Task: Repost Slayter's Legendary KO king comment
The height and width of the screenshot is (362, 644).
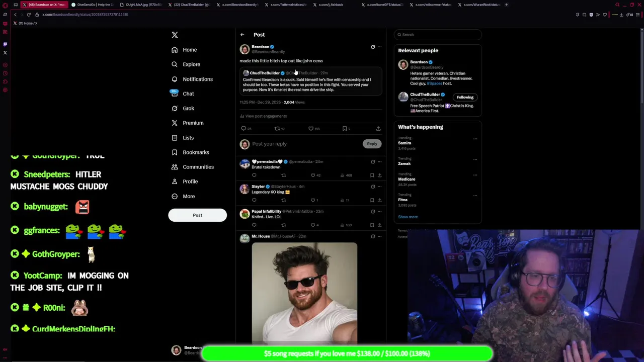Action: tap(283, 200)
